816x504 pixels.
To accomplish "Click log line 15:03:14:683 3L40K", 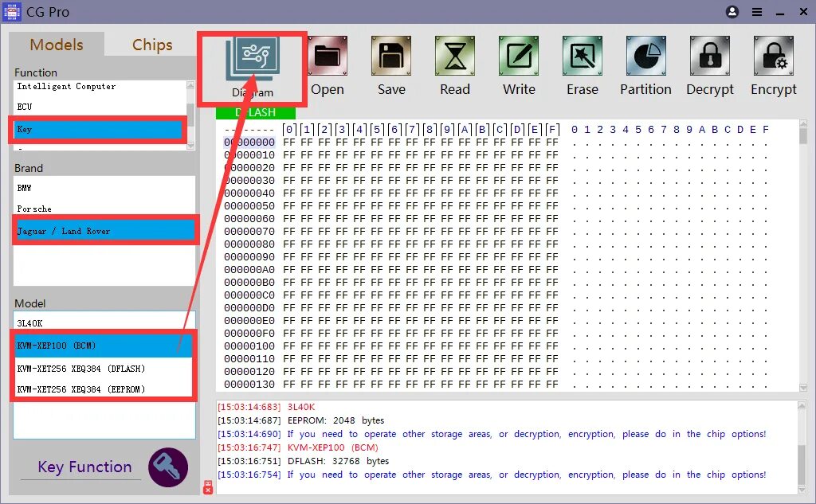I will click(266, 407).
